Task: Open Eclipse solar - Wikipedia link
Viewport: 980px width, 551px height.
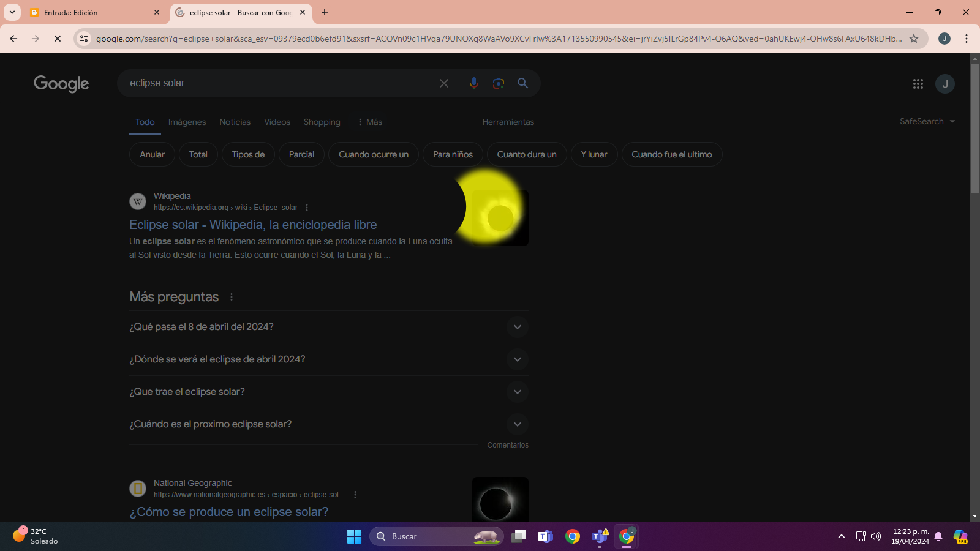Action: pos(253,225)
